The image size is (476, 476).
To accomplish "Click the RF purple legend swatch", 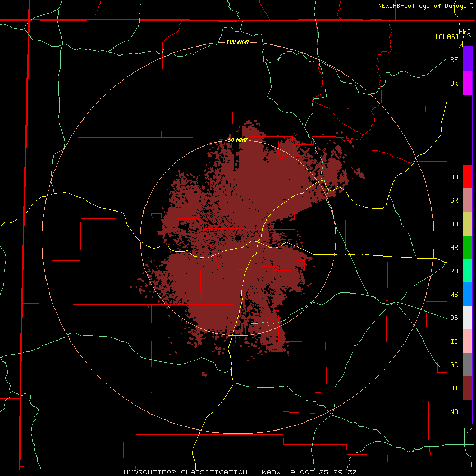I will 467,59.
